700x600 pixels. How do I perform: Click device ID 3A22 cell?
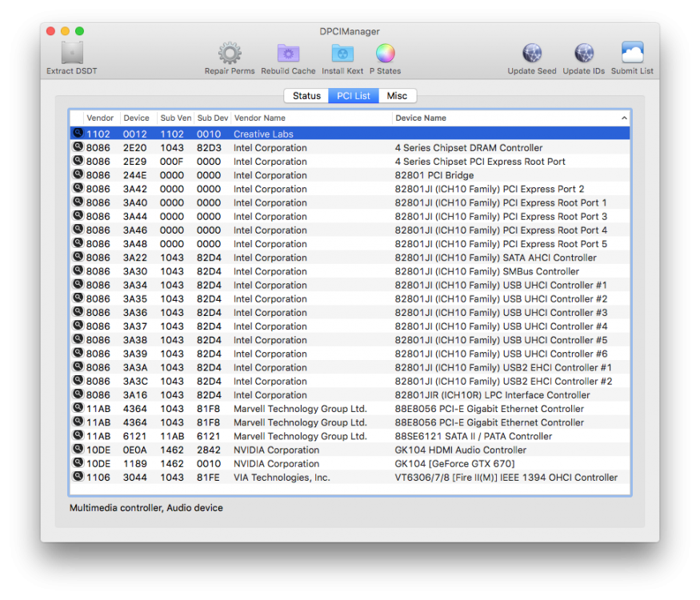pyautogui.click(x=135, y=258)
